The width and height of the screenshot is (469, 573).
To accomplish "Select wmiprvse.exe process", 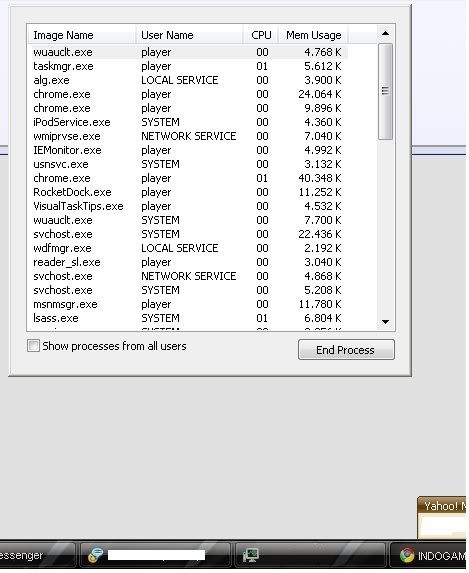I will coord(188,136).
